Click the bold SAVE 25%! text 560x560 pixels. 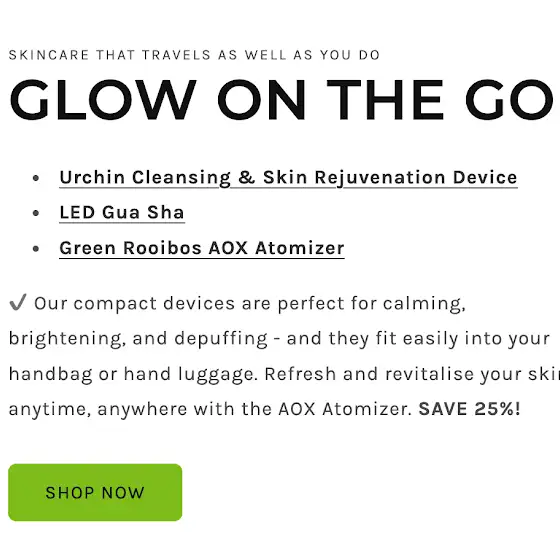coord(469,409)
